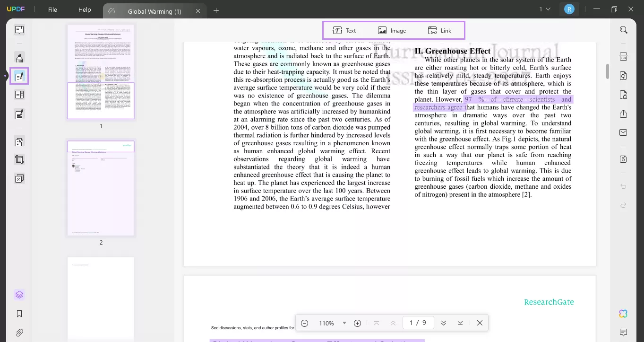Send the file by email
The image size is (644, 342).
624,132
